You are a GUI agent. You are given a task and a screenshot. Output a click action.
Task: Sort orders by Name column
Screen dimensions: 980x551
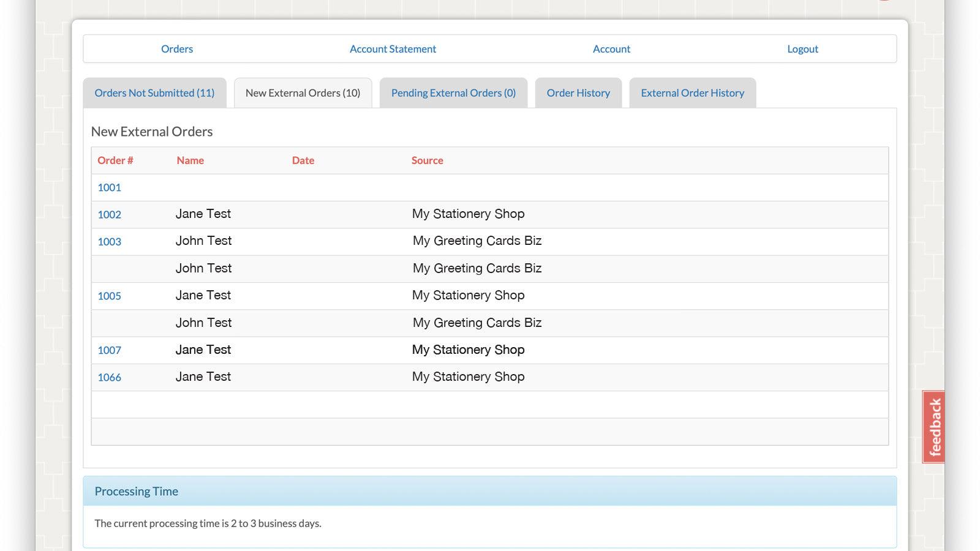click(190, 160)
